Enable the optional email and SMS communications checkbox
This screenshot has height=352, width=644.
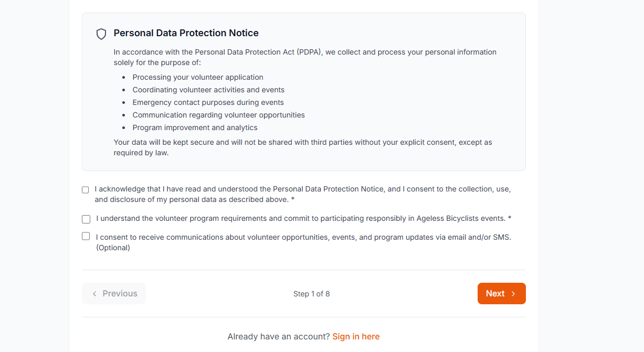[86, 237]
